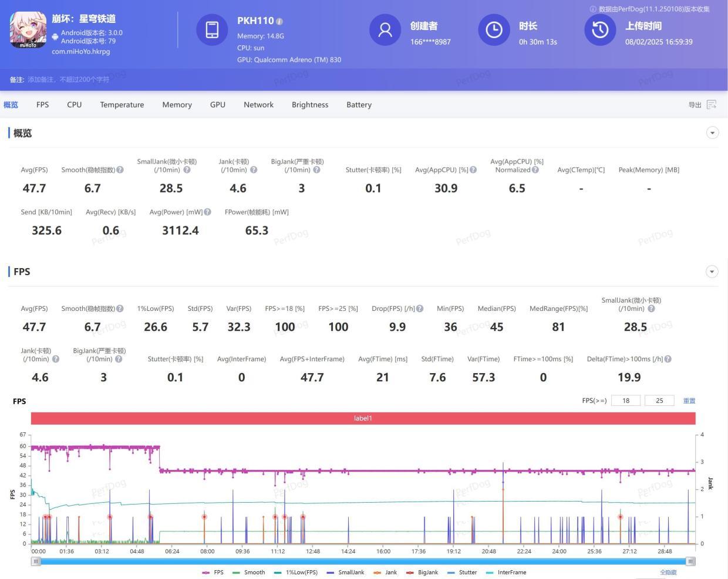
Task: Click the left handle of timeline range slider
Action: (36, 561)
